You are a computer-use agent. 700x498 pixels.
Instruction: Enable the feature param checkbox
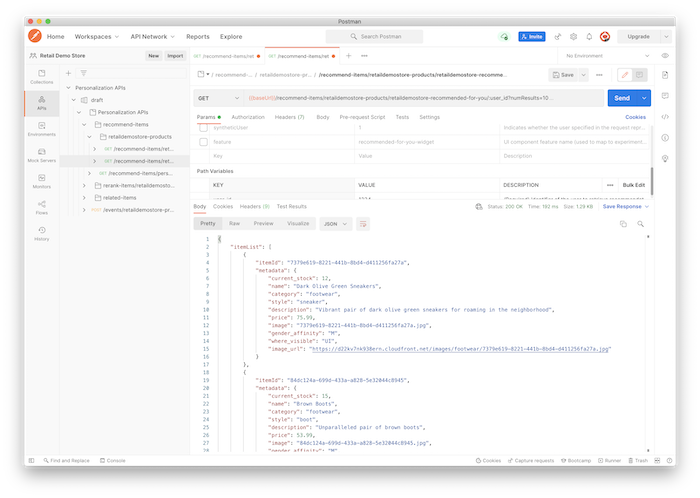204,142
